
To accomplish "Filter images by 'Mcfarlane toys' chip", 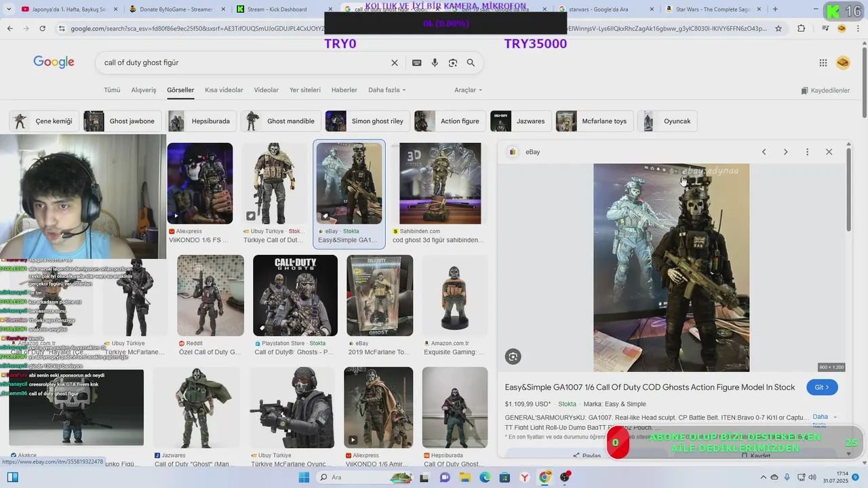I will [595, 121].
